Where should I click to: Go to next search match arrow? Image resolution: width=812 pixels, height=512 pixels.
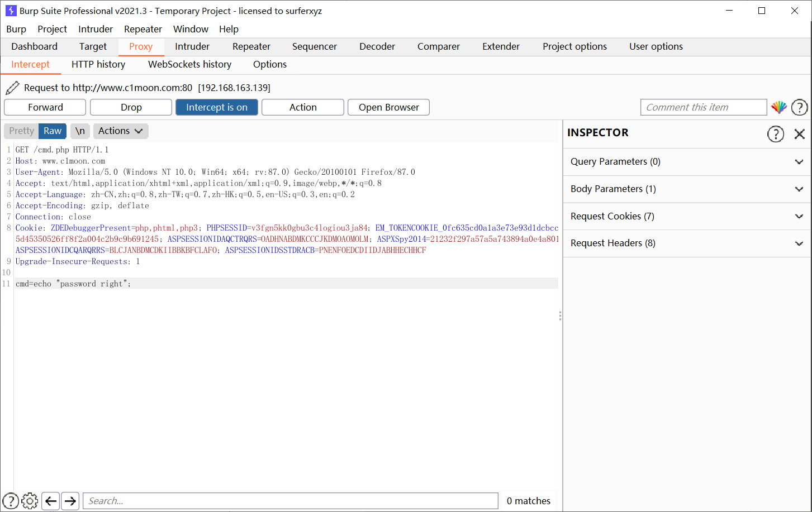(x=70, y=501)
